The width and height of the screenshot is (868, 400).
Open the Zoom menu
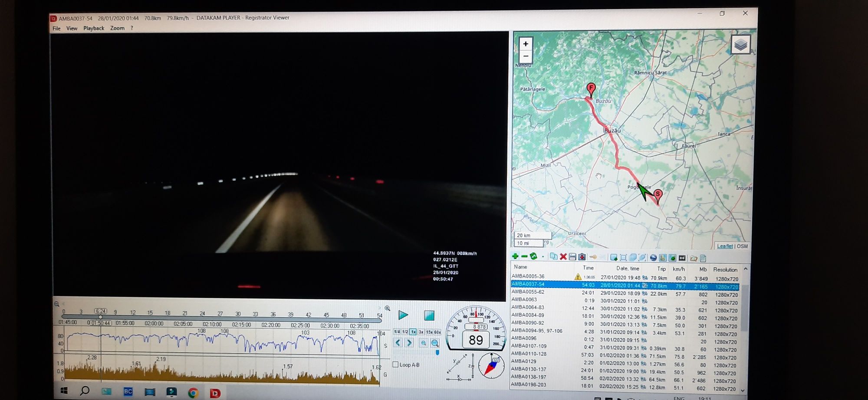117,28
